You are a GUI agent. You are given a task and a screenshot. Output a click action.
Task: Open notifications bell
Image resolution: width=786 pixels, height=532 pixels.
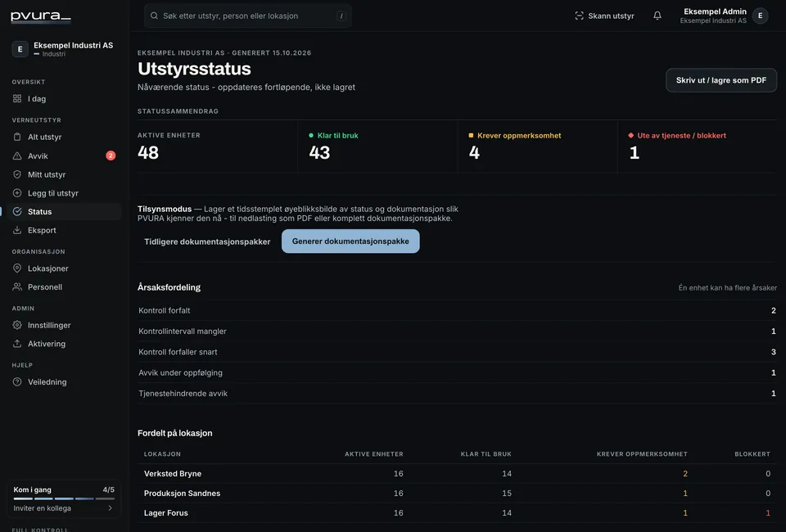pos(657,16)
